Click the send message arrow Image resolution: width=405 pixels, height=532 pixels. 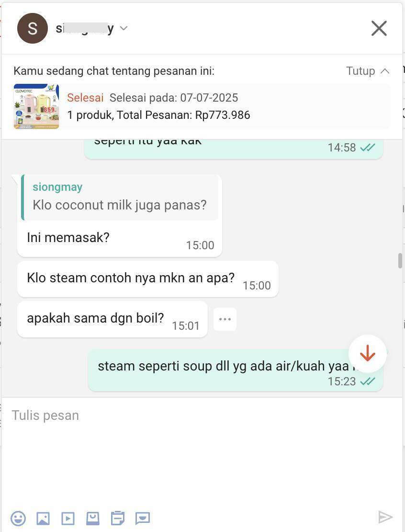(x=385, y=517)
